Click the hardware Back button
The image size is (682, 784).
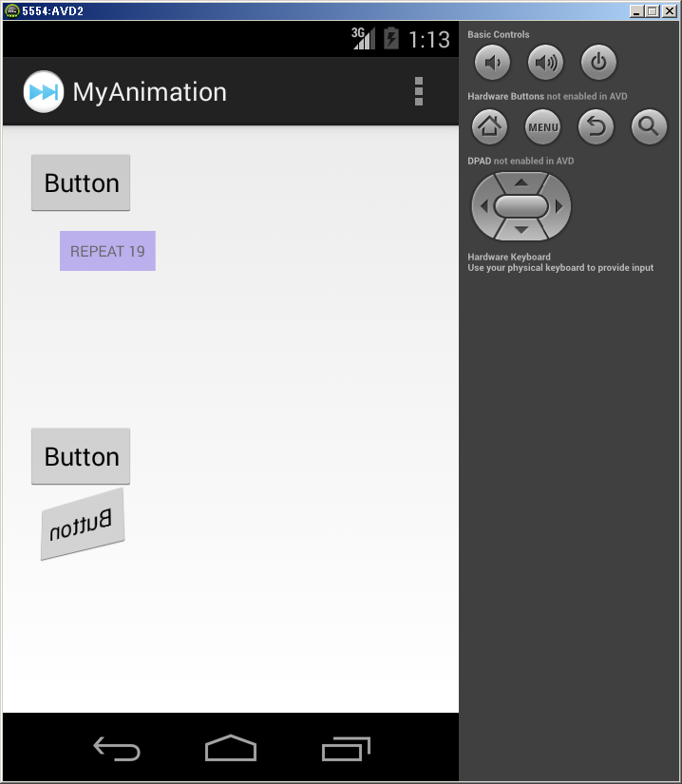597,126
